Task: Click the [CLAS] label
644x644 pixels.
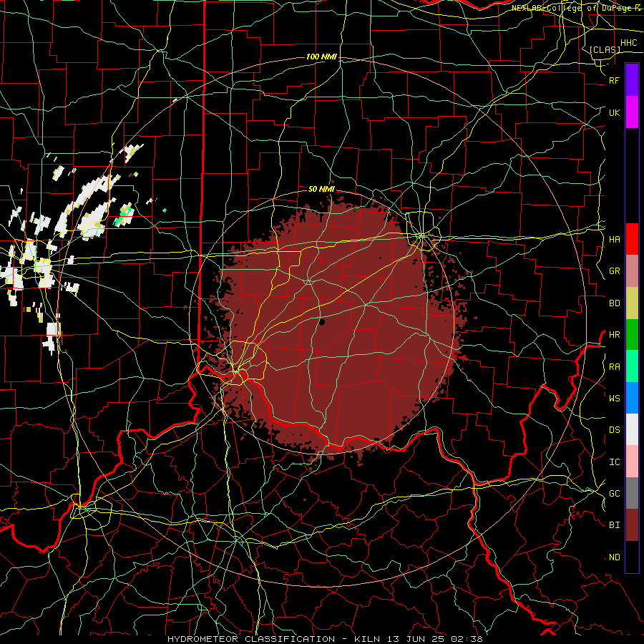Action: (605, 49)
